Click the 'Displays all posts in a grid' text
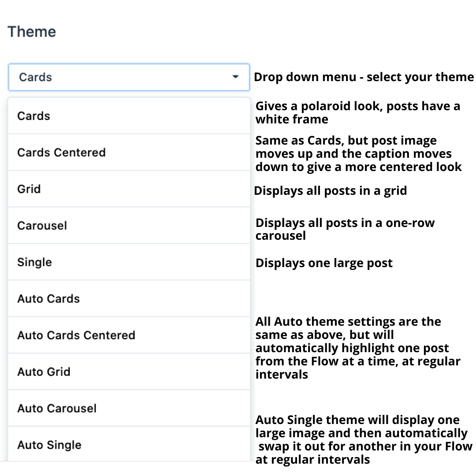This screenshot has width=476, height=476. (330, 191)
